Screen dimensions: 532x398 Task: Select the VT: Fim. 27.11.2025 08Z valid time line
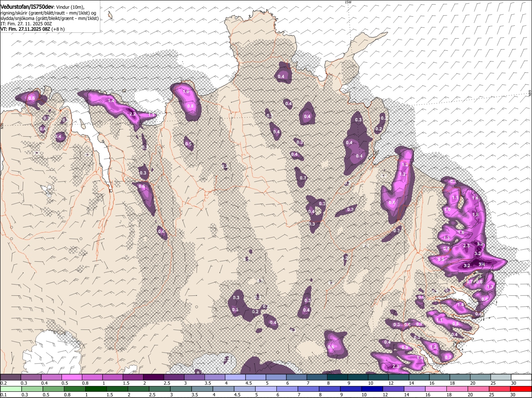[x=32, y=29]
